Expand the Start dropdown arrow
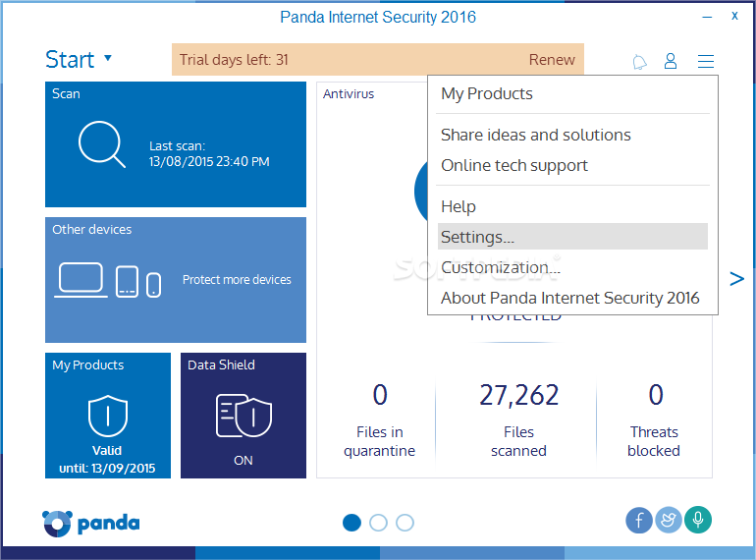Screen dimensions: 756x560 coord(108,58)
